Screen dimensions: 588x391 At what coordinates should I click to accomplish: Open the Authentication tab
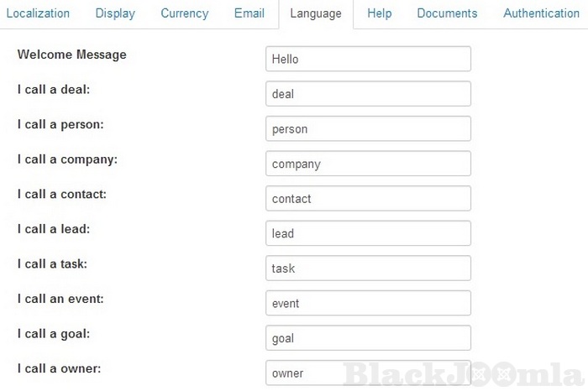tap(541, 13)
